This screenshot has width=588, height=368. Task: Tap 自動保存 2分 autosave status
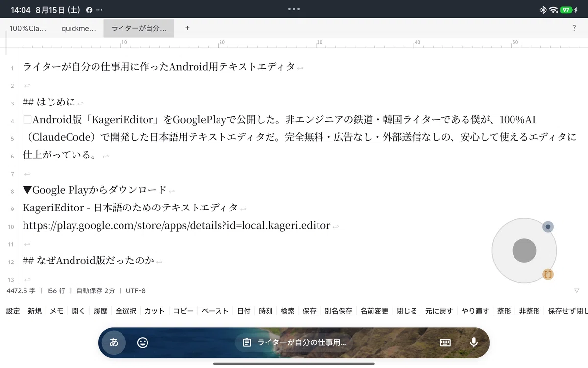pos(96,290)
